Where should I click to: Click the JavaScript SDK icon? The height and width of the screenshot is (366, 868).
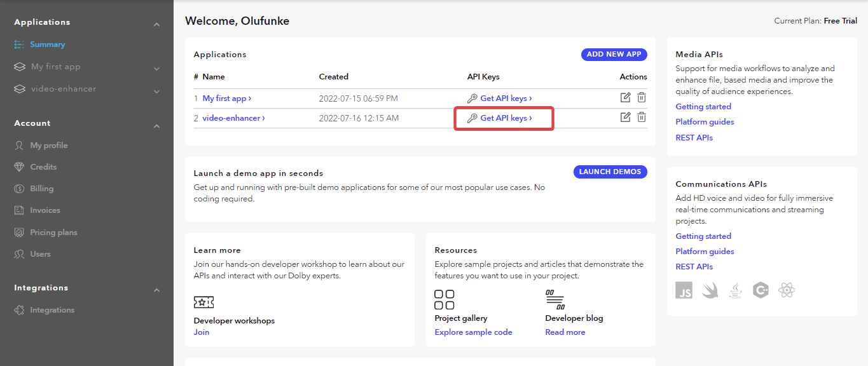pos(684,291)
